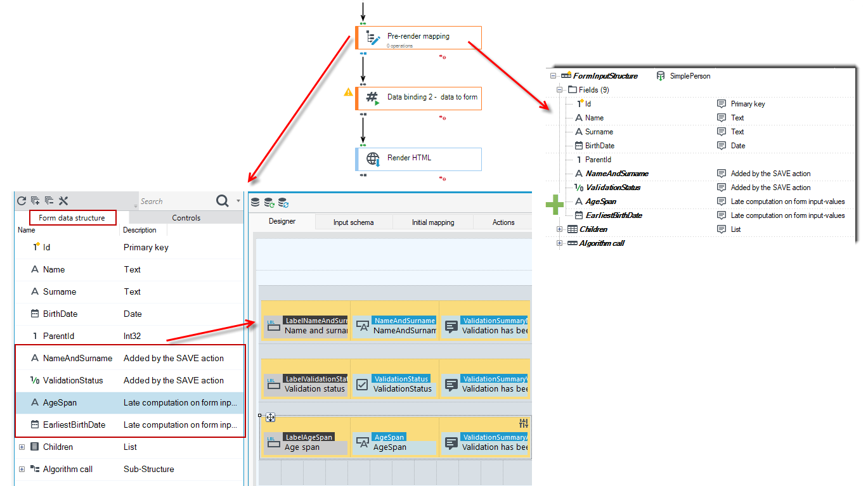Open the search options dropdown arrow
This screenshot has height=486, width=868.
[x=238, y=201]
